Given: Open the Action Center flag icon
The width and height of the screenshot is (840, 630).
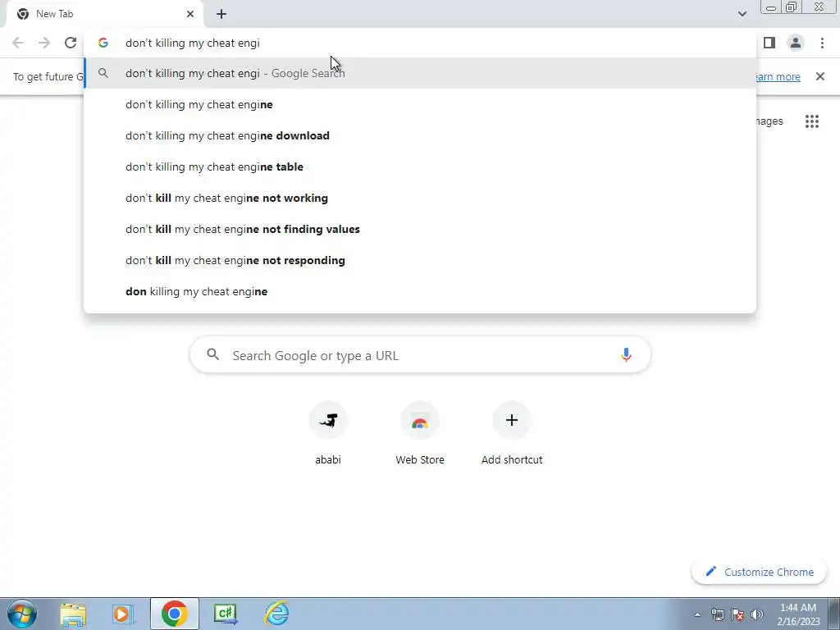Looking at the screenshot, I should coord(737,614).
